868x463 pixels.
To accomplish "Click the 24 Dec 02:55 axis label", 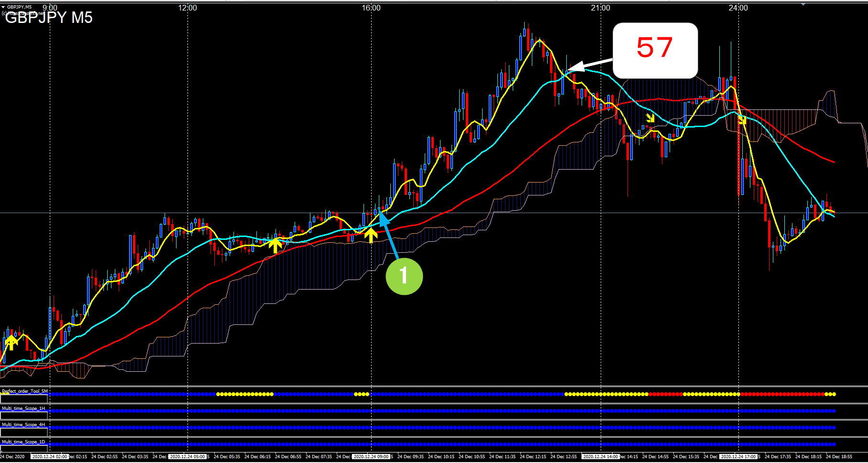I will point(104,457).
